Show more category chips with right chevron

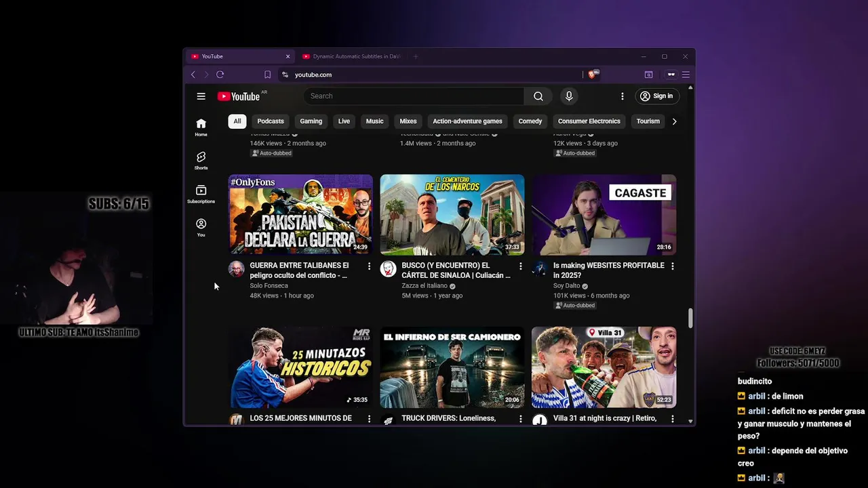[x=674, y=121]
